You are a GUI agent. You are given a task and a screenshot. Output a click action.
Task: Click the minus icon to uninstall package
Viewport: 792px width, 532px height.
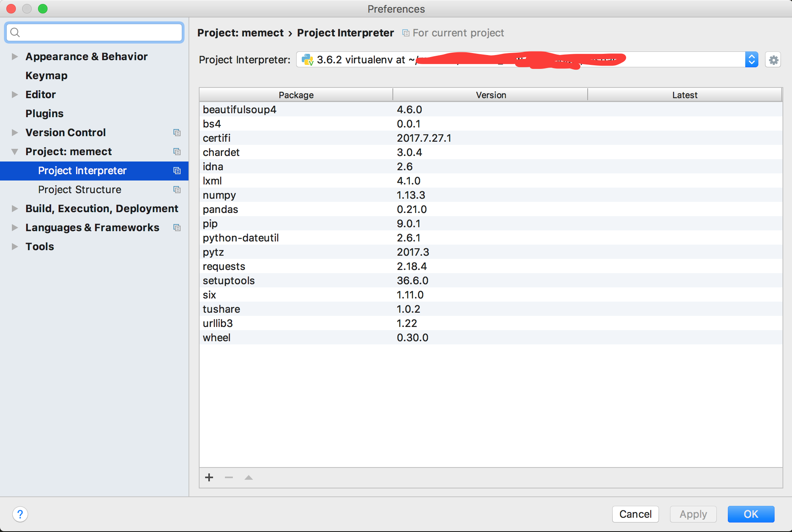point(229,477)
